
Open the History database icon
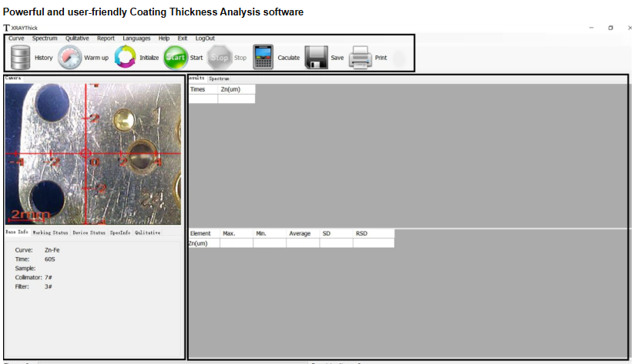point(20,58)
